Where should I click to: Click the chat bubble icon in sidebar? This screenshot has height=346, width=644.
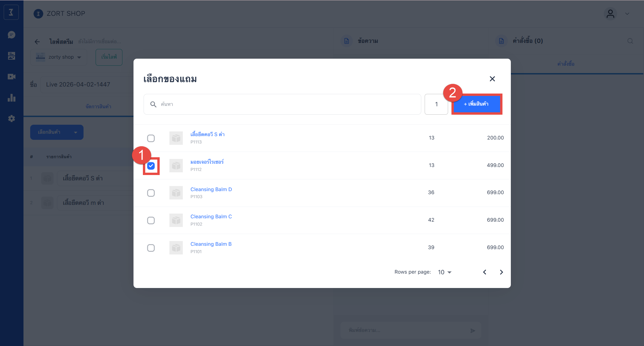11,35
